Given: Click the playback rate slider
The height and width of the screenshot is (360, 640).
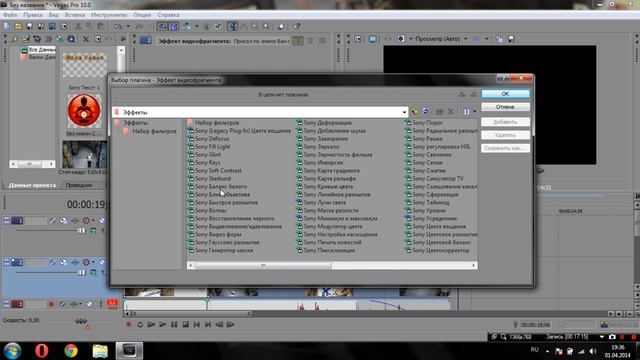Looking at the screenshot, I should [81, 322].
